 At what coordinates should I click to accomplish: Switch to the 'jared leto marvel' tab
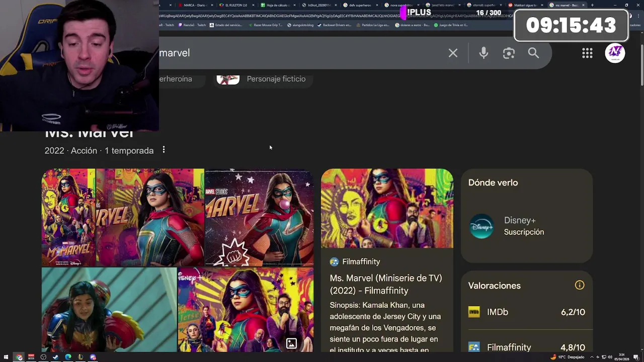click(x=442, y=5)
